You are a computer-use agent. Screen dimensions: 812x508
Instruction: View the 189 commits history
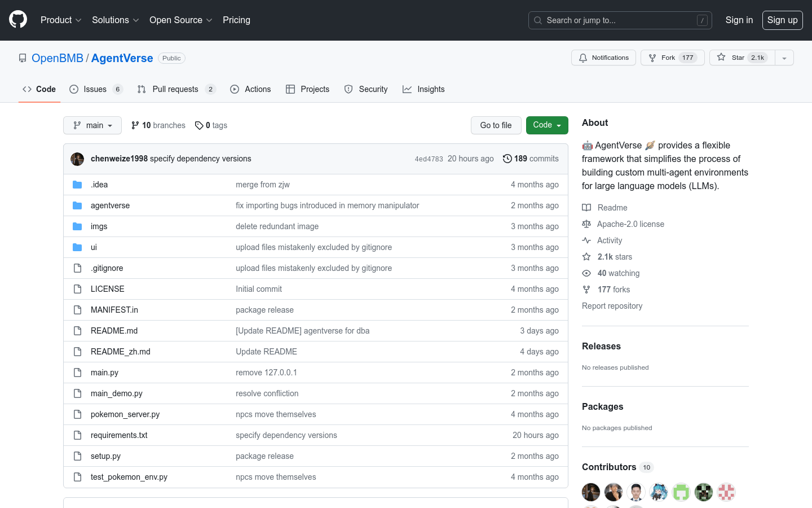[x=531, y=159]
